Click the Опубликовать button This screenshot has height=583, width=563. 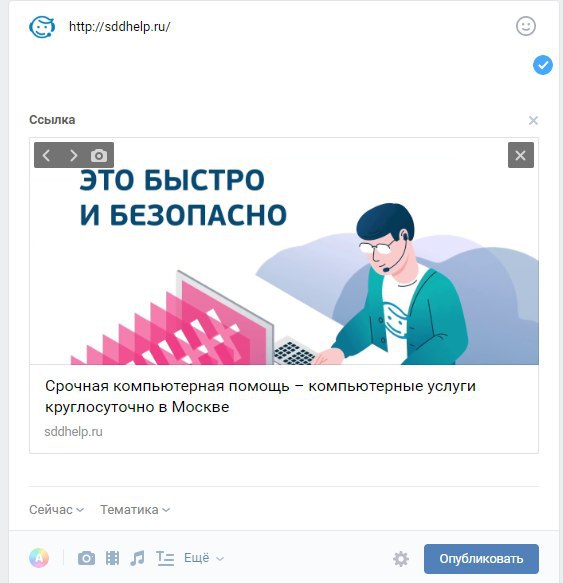(481, 559)
